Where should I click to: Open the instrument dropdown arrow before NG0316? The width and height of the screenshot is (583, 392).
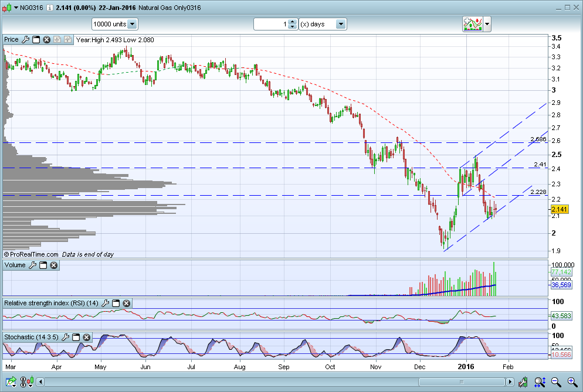point(16,7)
